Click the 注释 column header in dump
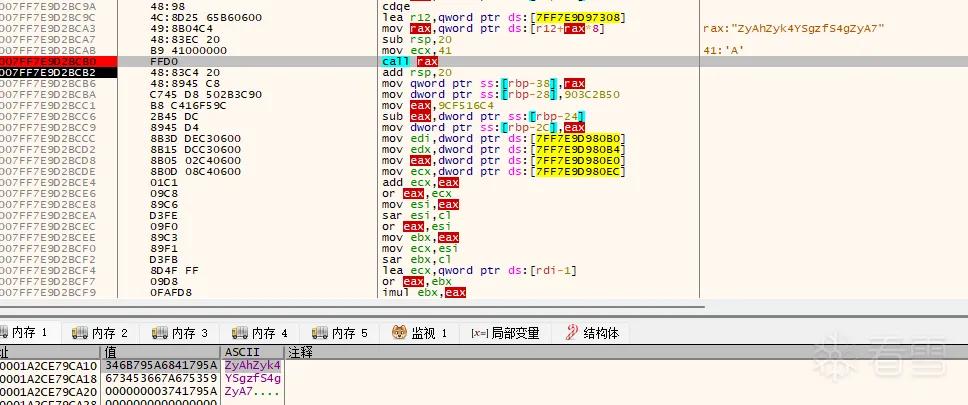 click(301, 353)
